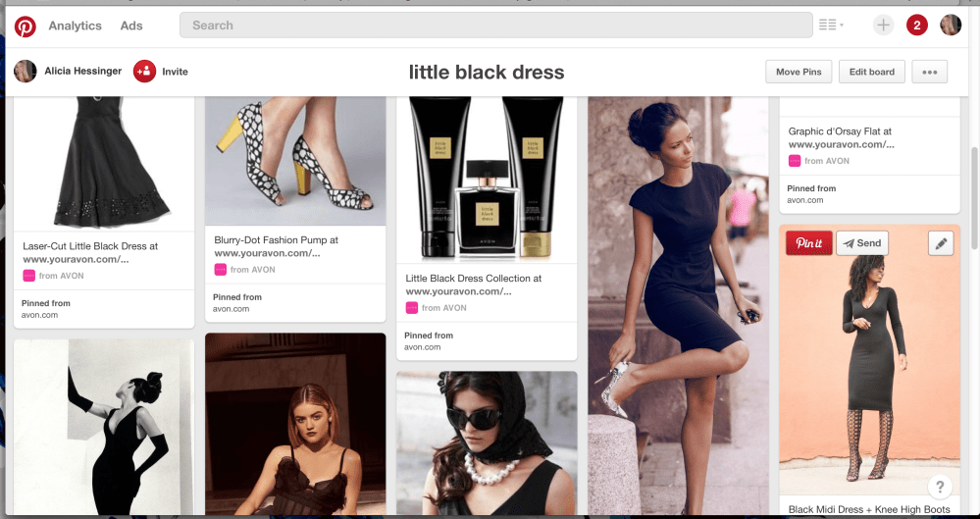The image size is (980, 519).
Task: Open Alicia Hessinger profile link
Action: 83,72
